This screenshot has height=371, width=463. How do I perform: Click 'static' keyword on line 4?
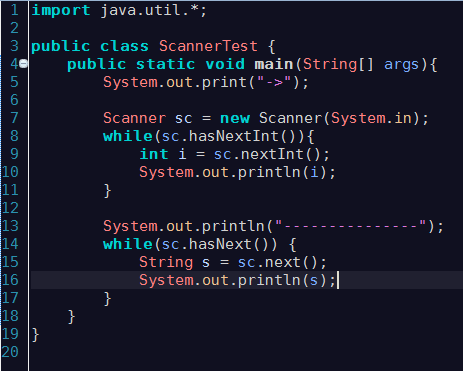click(166, 64)
